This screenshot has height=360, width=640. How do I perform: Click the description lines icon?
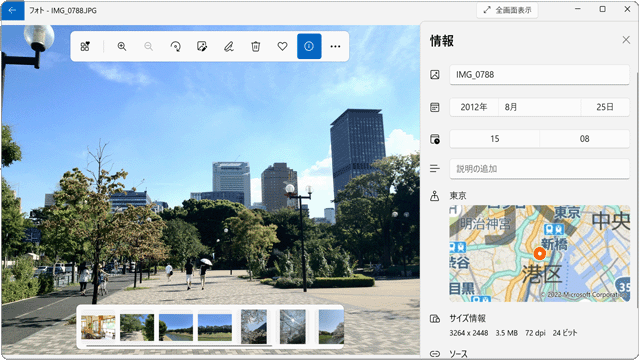pos(435,169)
